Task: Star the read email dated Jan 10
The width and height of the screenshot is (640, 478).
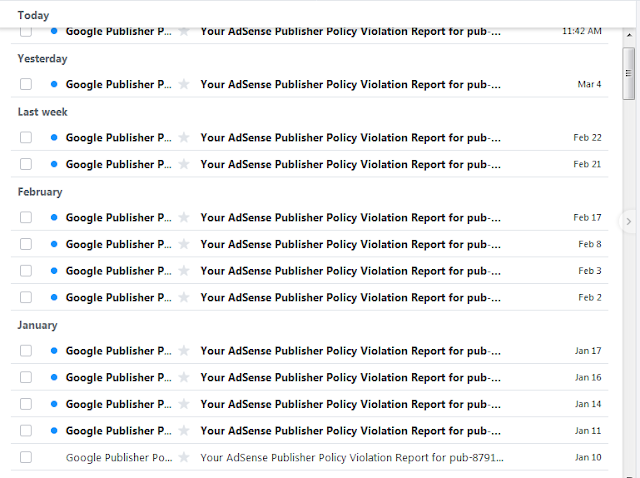Action: pos(184,457)
